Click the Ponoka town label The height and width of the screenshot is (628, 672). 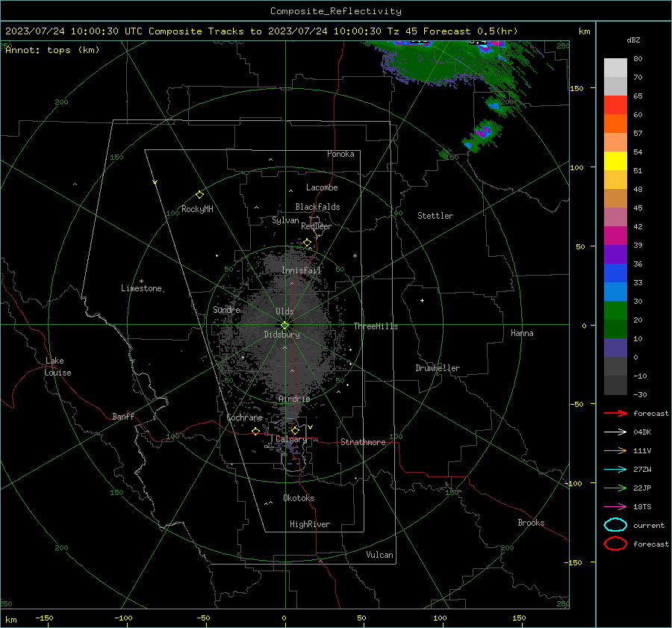340,154
